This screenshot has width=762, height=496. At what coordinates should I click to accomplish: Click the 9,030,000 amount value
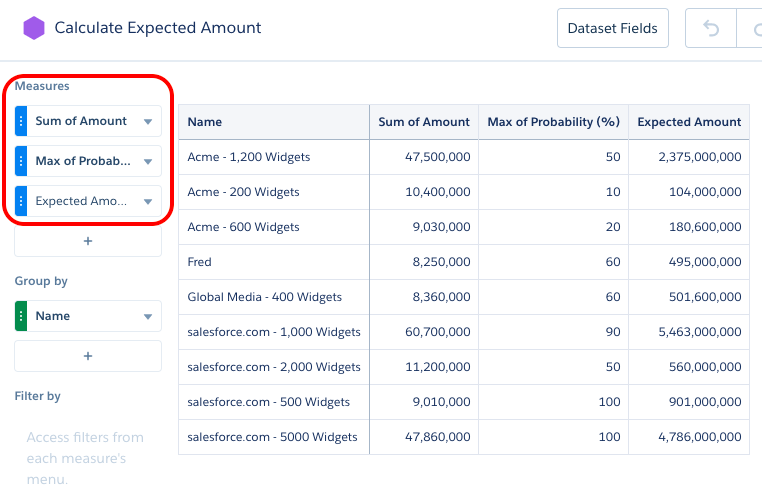(x=441, y=227)
